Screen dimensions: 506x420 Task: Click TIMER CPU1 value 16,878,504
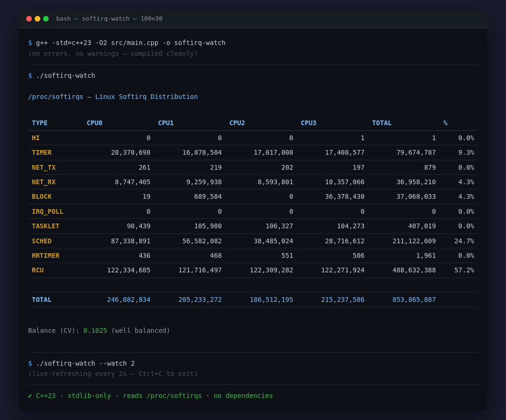click(202, 152)
